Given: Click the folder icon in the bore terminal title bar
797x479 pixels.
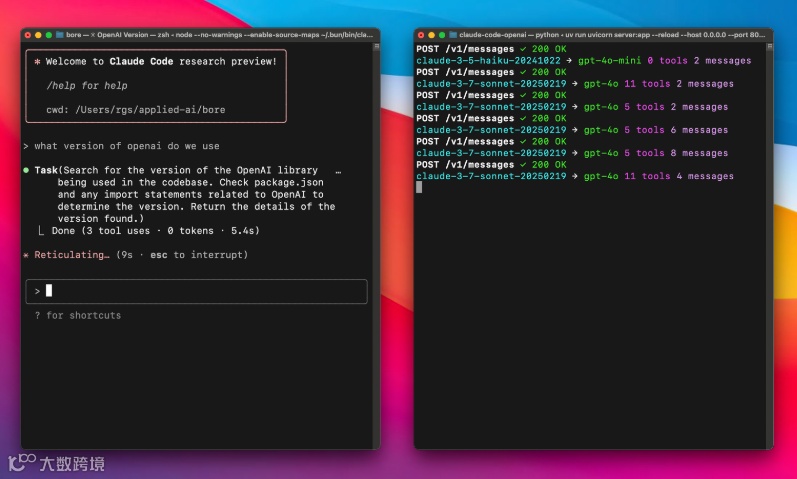Looking at the screenshot, I should point(59,35).
